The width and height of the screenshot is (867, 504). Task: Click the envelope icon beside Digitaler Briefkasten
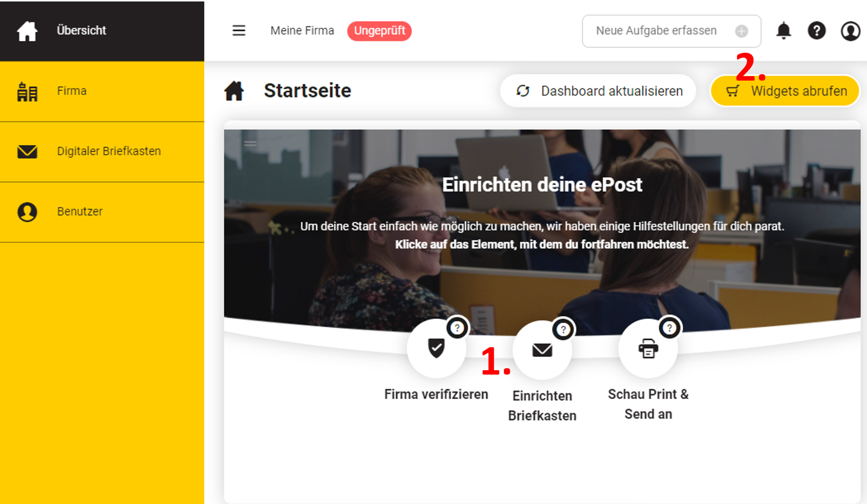27,152
